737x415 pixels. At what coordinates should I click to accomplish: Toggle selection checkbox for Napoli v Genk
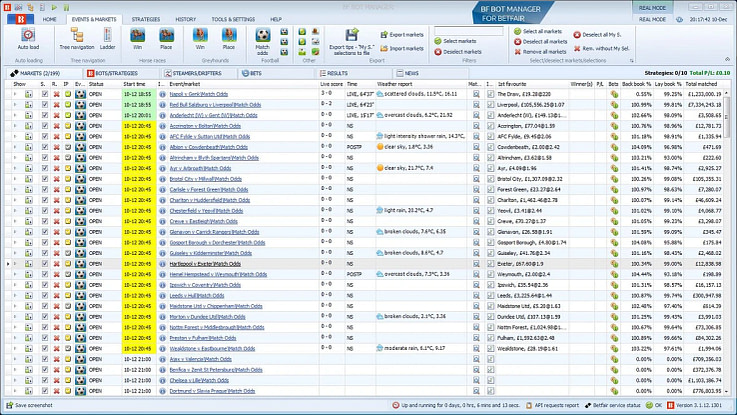click(x=45, y=94)
